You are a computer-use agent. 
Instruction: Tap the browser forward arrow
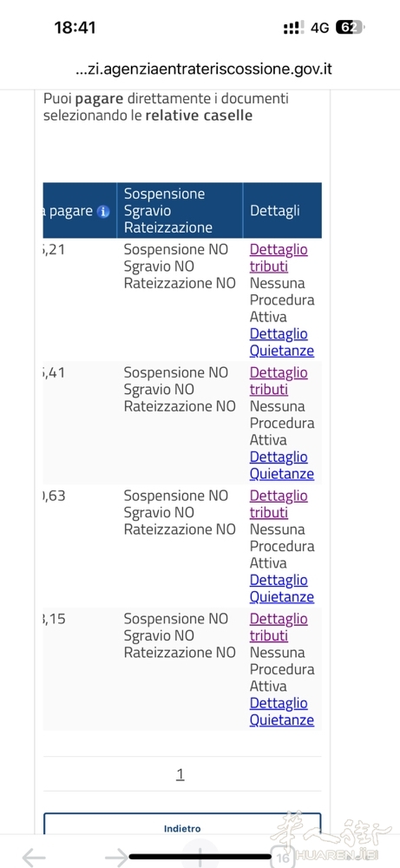[x=117, y=858]
